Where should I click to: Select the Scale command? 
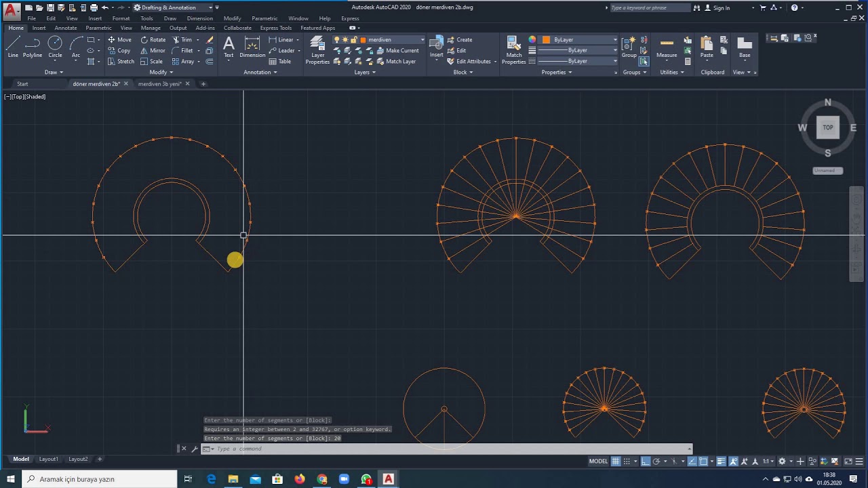click(151, 61)
